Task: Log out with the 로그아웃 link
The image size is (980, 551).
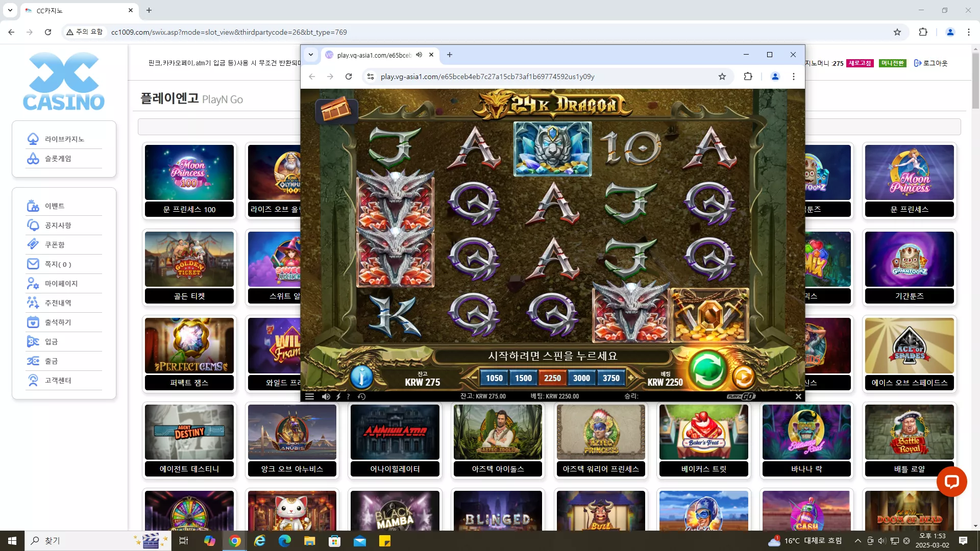Action: 930,63
